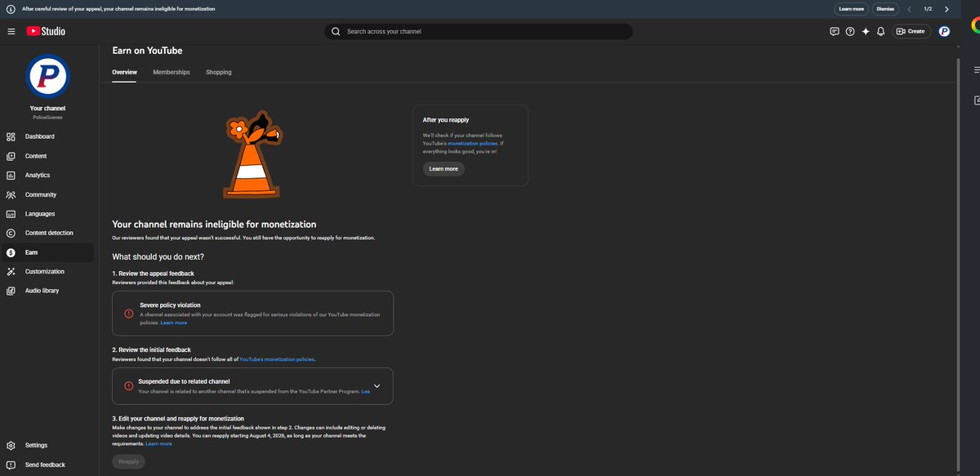The height and width of the screenshot is (476, 980).
Task: Click the PoliceScenes channel name
Action: pos(47,118)
